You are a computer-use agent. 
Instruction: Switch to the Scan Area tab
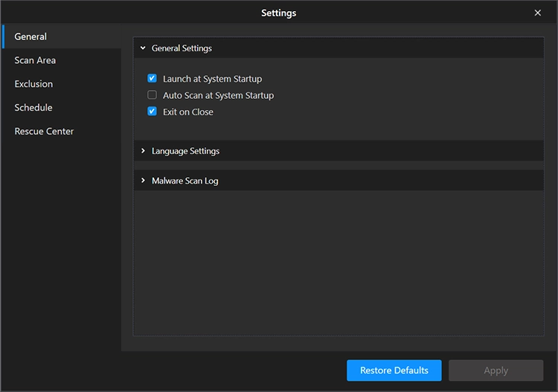coord(35,60)
